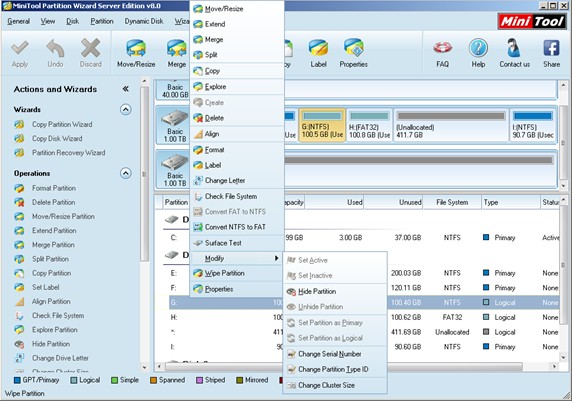Choose Hide Partition in Modify submenu
572x401 pixels.
coord(335,292)
